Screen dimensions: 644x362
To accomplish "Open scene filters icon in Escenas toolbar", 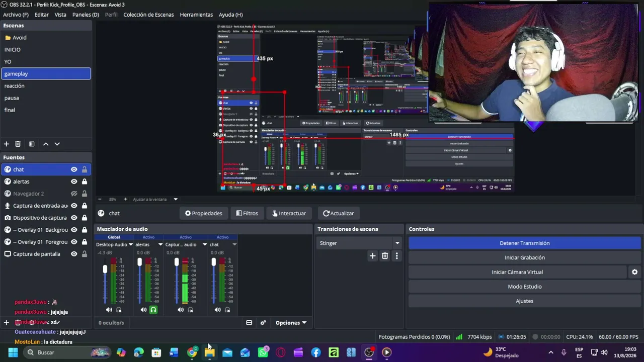I will (x=32, y=144).
